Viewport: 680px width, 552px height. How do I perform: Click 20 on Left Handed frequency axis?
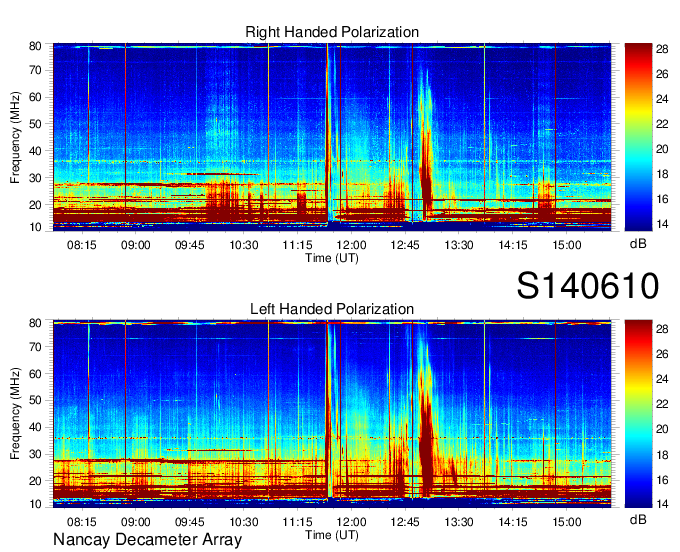(x=35, y=481)
